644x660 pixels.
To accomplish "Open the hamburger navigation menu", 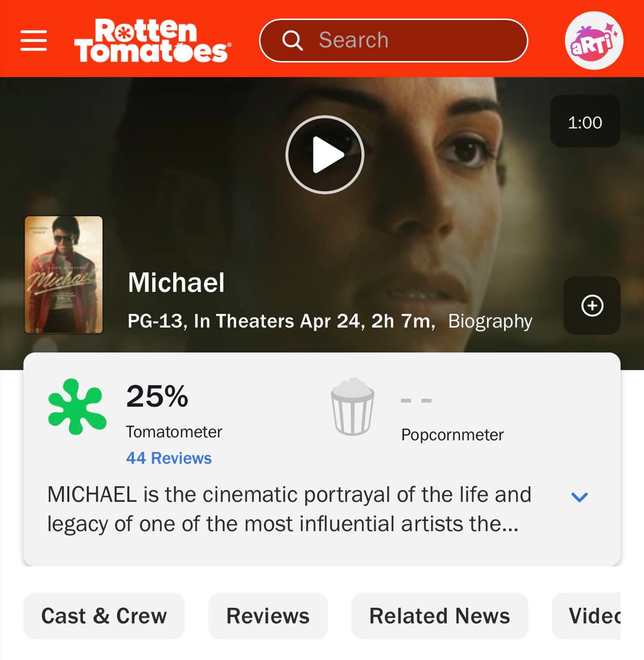I will 34,40.
